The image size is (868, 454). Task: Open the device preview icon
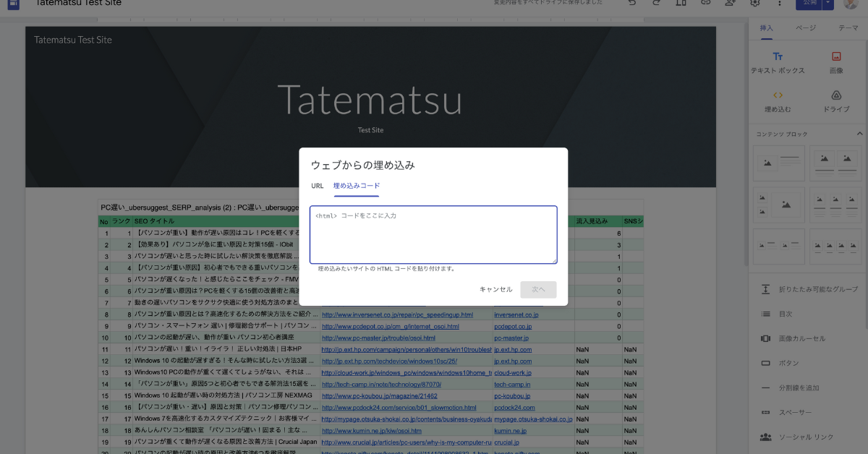681,5
